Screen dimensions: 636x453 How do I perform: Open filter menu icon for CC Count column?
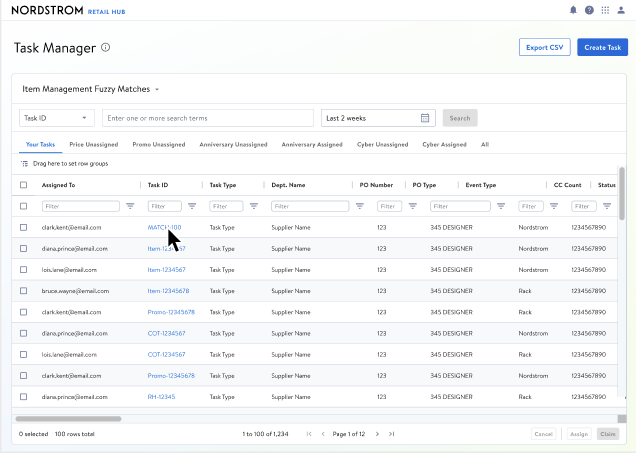607,206
